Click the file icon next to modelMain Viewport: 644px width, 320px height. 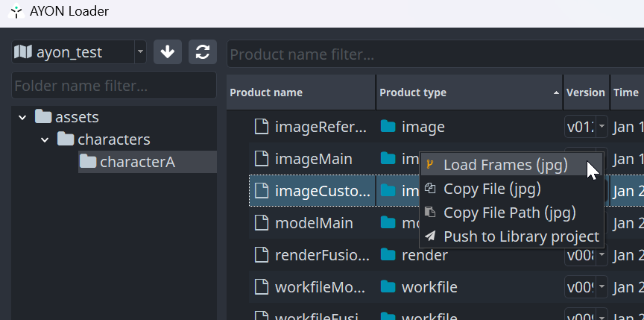261,223
